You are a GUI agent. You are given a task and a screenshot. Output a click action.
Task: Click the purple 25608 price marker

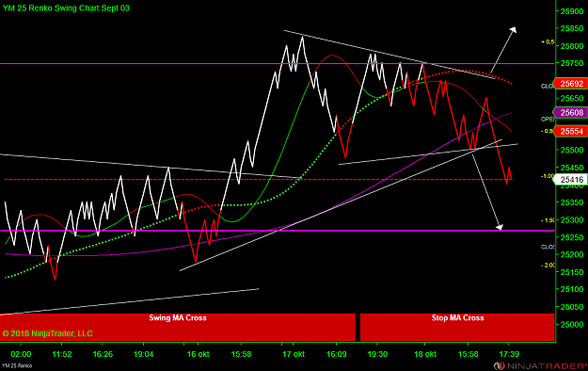click(570, 112)
